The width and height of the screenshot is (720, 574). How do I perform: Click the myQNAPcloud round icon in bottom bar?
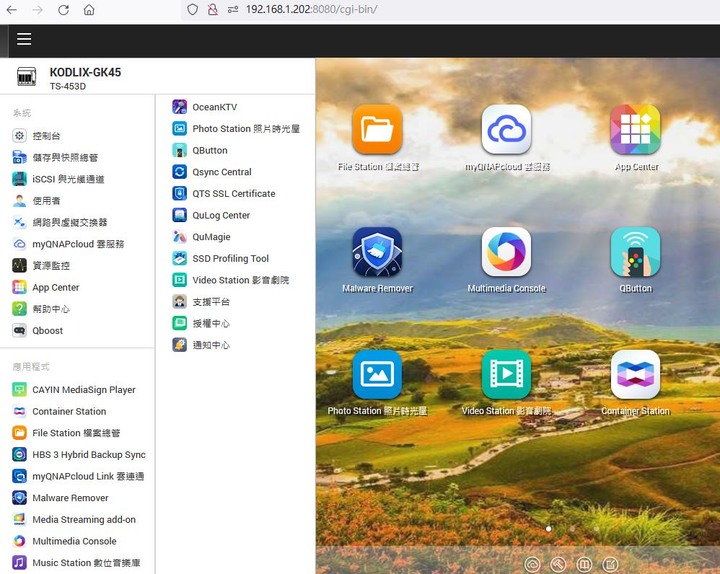point(532,564)
